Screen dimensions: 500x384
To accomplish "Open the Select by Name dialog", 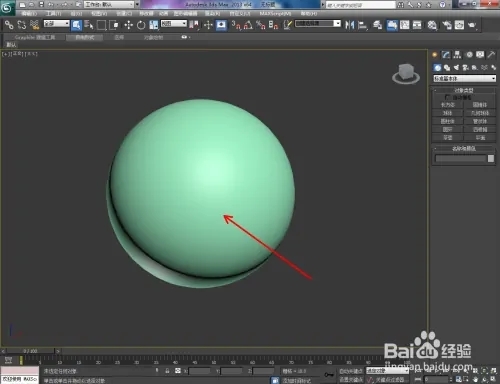I will (x=89, y=25).
